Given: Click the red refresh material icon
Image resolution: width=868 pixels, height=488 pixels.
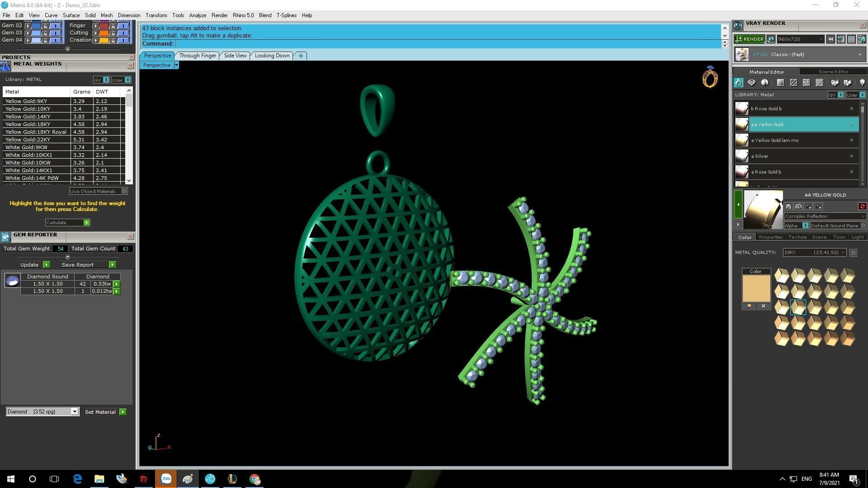Looking at the screenshot, I should pyautogui.click(x=862, y=206).
